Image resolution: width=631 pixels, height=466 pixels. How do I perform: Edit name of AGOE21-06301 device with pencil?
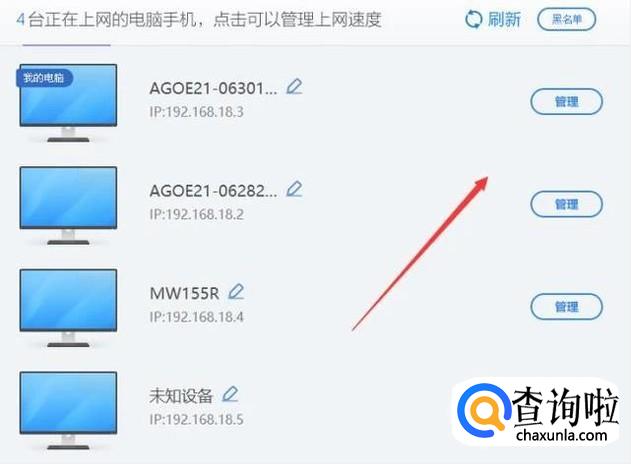pos(294,87)
